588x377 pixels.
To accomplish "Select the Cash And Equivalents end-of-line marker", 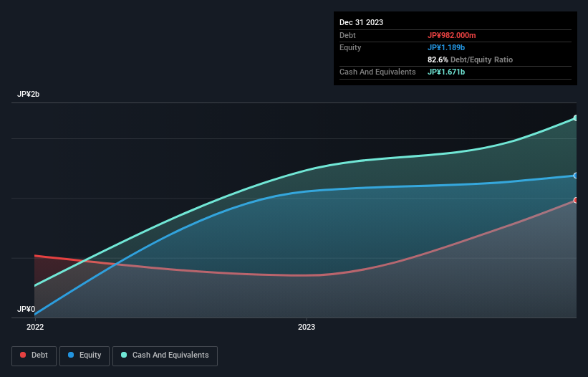I will coord(576,118).
